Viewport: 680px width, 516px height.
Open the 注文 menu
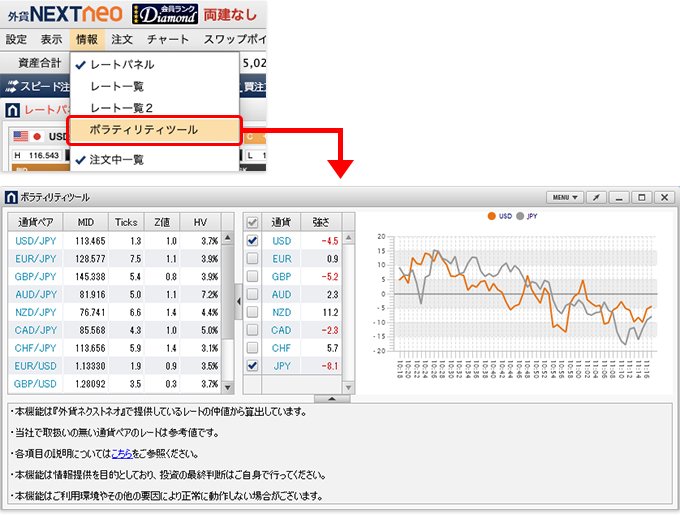[x=123, y=40]
